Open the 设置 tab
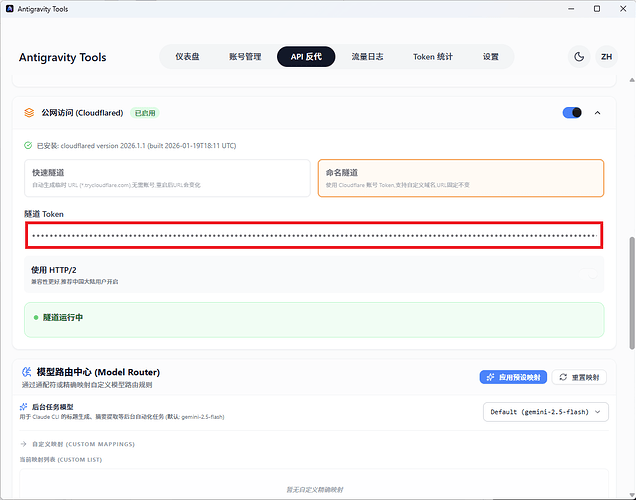The width and height of the screenshot is (636, 500). tap(490, 57)
